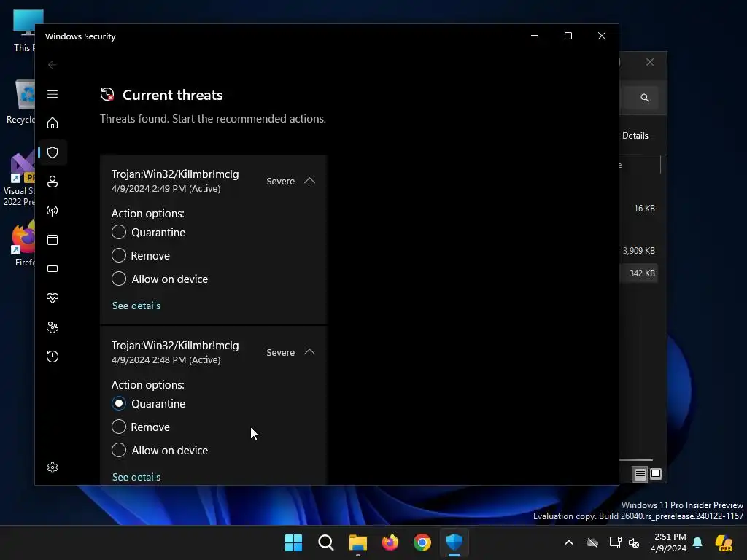Open the Copilot preview icon on taskbar
The height and width of the screenshot is (560, 747).
tap(724, 542)
